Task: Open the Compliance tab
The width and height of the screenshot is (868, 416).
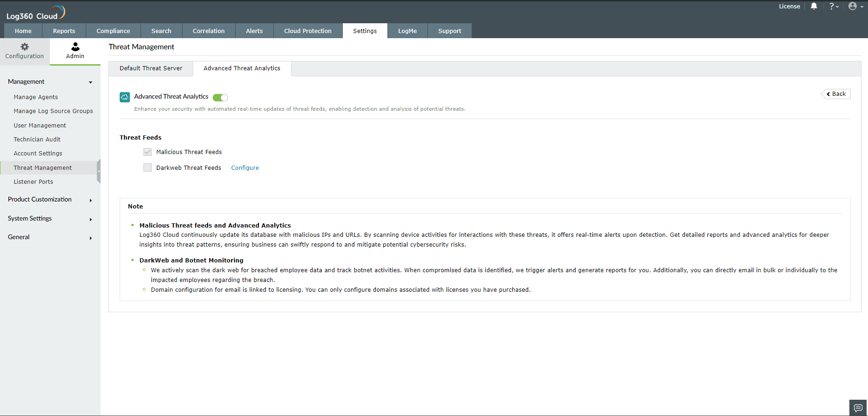Action: (x=113, y=31)
